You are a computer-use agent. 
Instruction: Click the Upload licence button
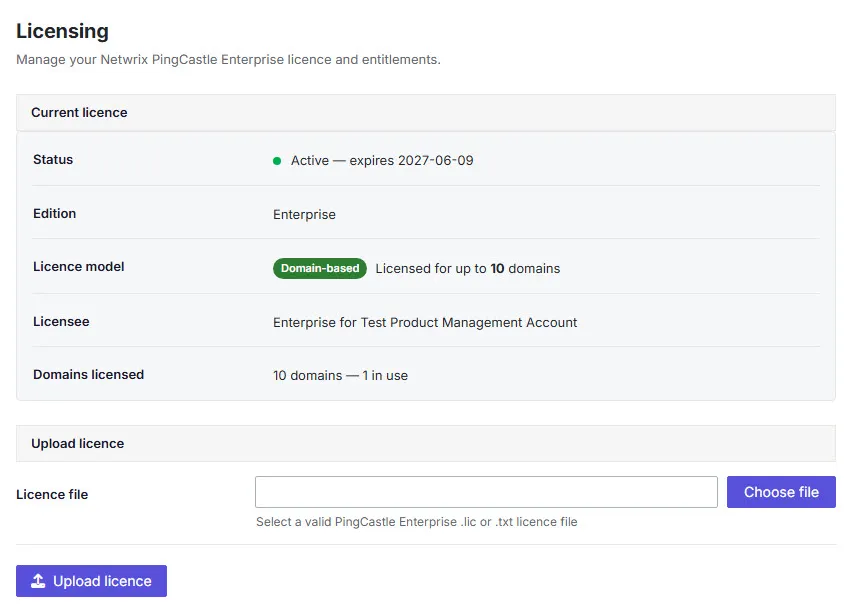pyautogui.click(x=91, y=581)
